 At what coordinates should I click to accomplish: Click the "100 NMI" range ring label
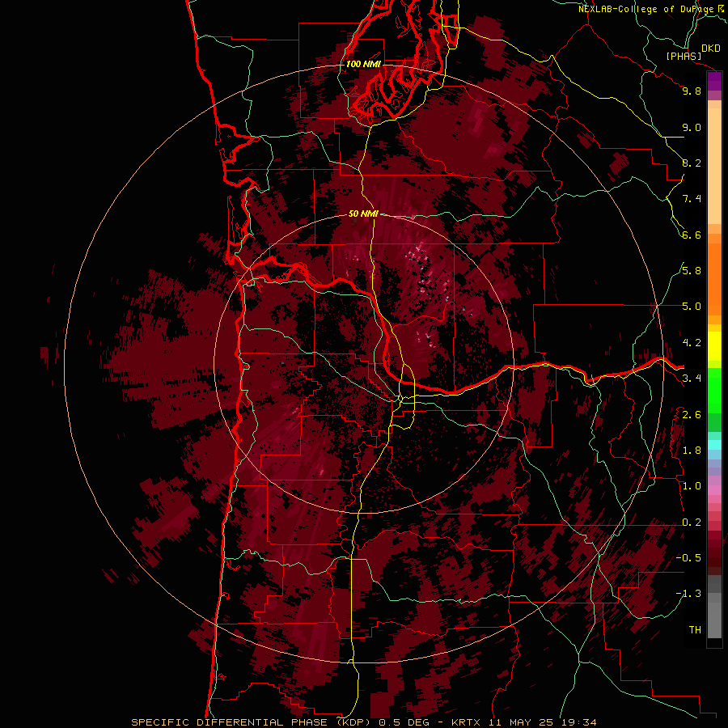tap(363, 64)
